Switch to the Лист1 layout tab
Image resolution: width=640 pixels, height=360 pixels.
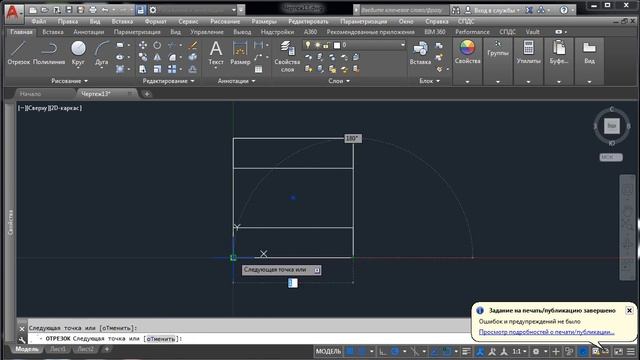[x=58, y=349]
